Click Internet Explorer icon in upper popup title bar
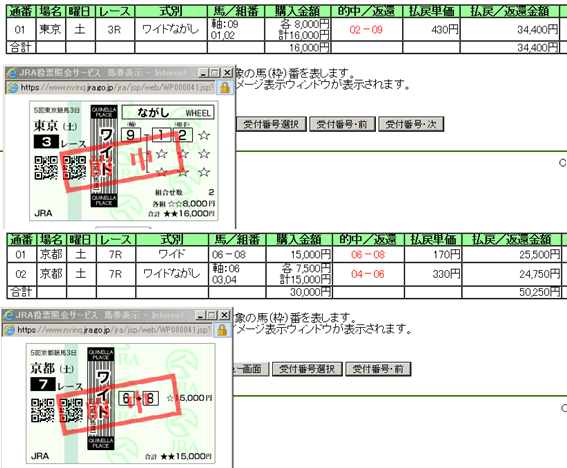The width and height of the screenshot is (567, 468). coord(12,73)
